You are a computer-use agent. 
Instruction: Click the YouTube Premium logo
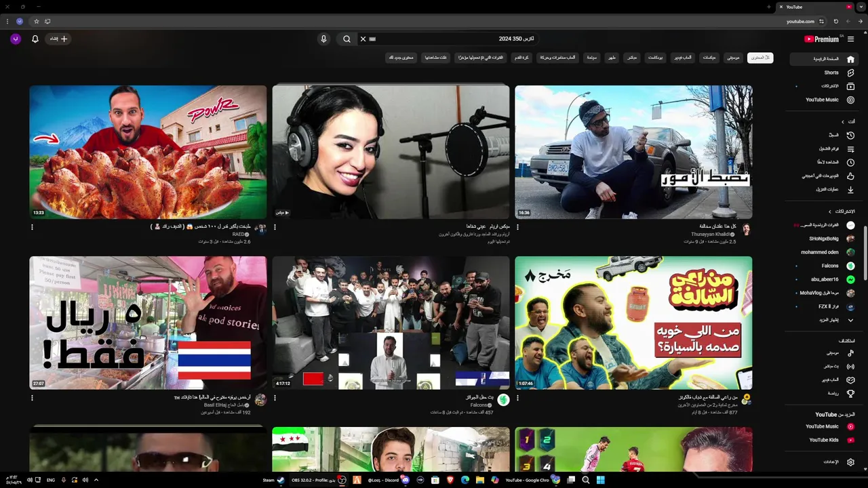coord(822,39)
